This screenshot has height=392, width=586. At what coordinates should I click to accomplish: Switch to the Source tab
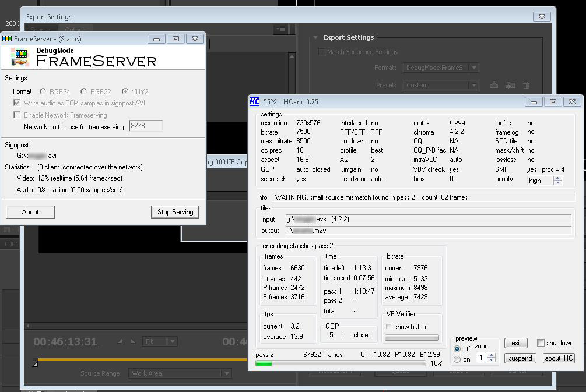[40, 30]
